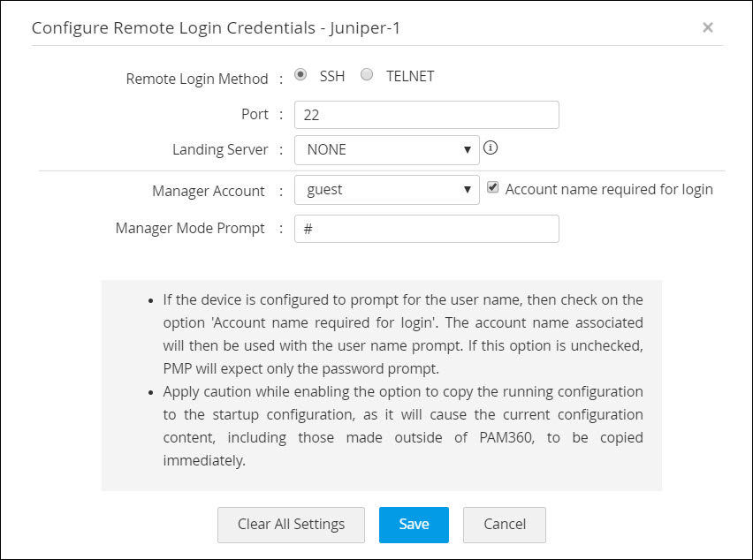Click the info icon beside Landing Server
This screenshot has height=560, width=753.
pos(491,148)
